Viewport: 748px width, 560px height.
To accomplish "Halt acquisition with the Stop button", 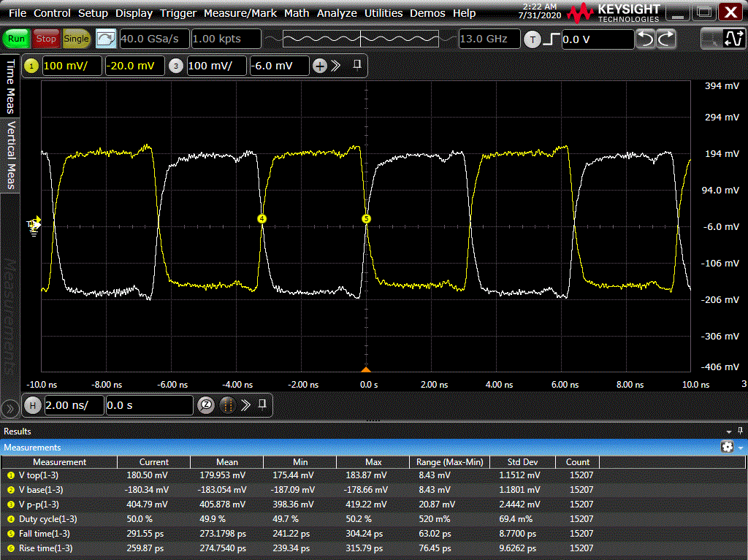I will (x=46, y=39).
